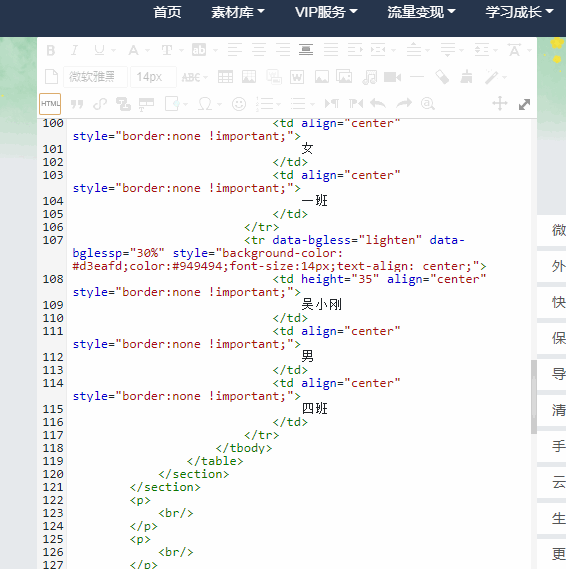Click the undo arrow icon
This screenshot has height=569, width=566.
378,104
